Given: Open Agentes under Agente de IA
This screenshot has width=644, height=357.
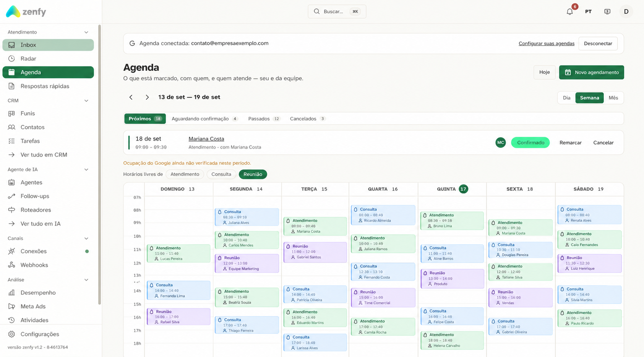Looking at the screenshot, I should tap(48, 182).
